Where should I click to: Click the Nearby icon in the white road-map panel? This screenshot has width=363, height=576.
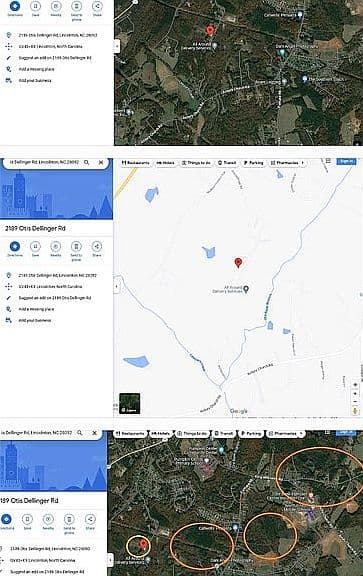[x=56, y=246]
